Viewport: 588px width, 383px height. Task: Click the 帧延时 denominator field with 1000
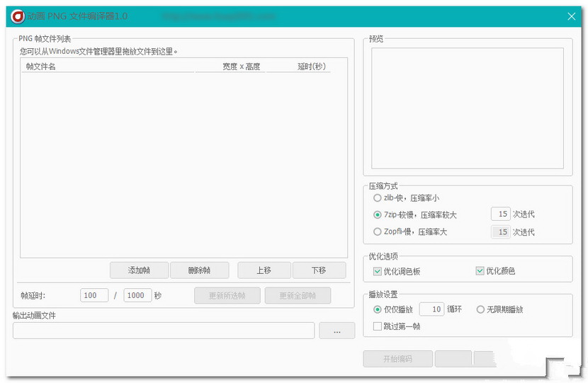click(x=137, y=295)
